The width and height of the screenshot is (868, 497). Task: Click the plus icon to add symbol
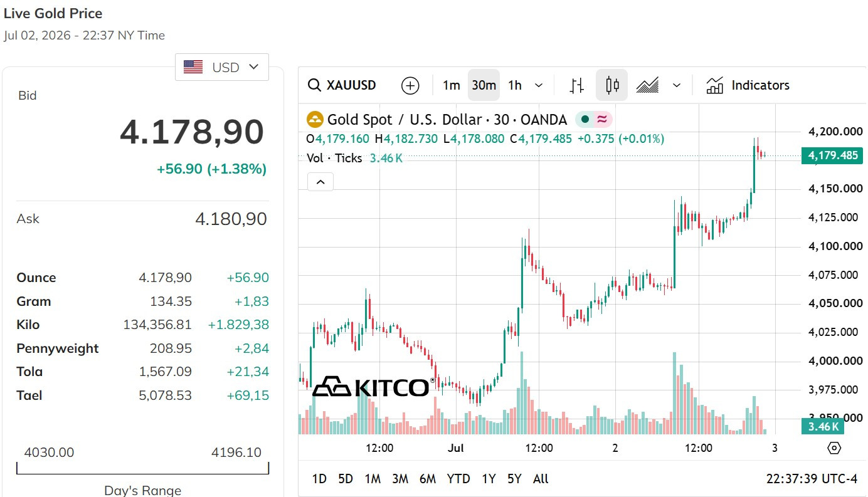click(410, 85)
